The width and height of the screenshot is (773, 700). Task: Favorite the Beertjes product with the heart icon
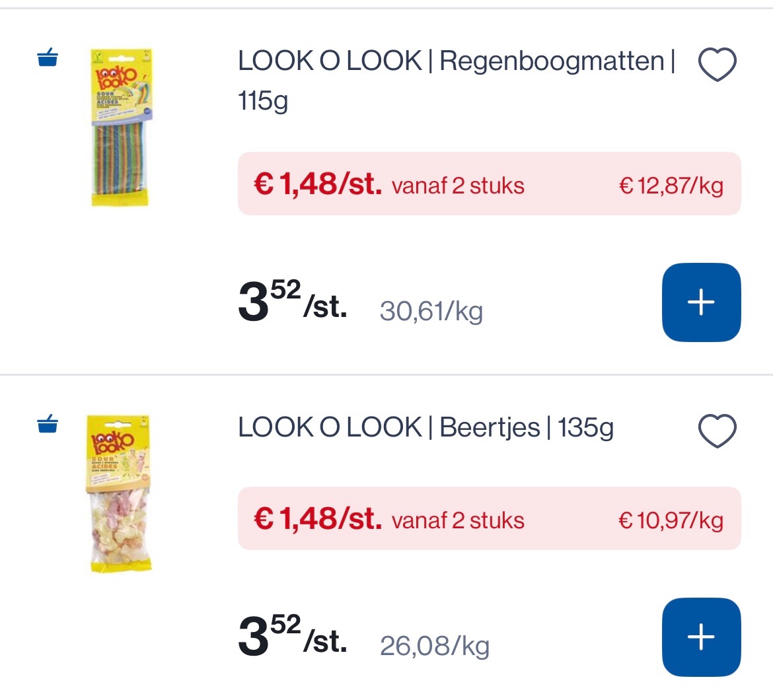tap(716, 430)
